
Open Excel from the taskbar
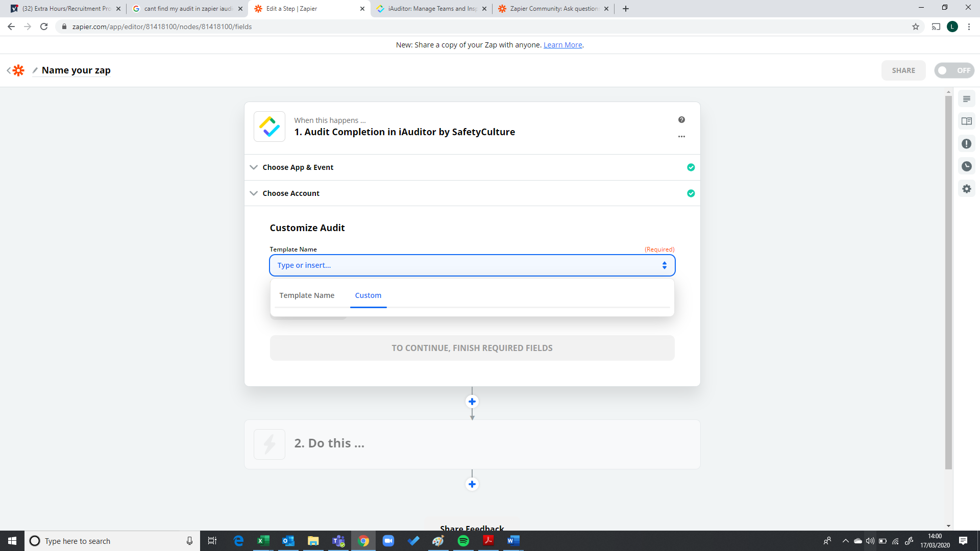point(263,541)
